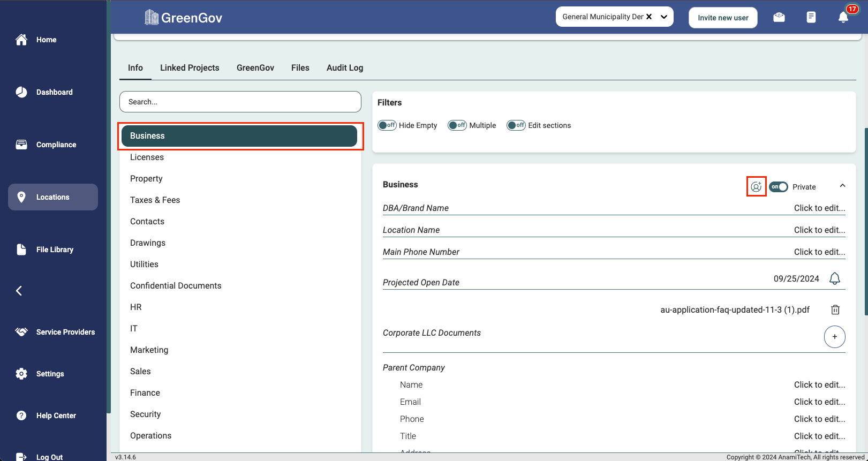The image size is (868, 461).
Task: Click the assign user icon beside Private
Action: click(756, 187)
